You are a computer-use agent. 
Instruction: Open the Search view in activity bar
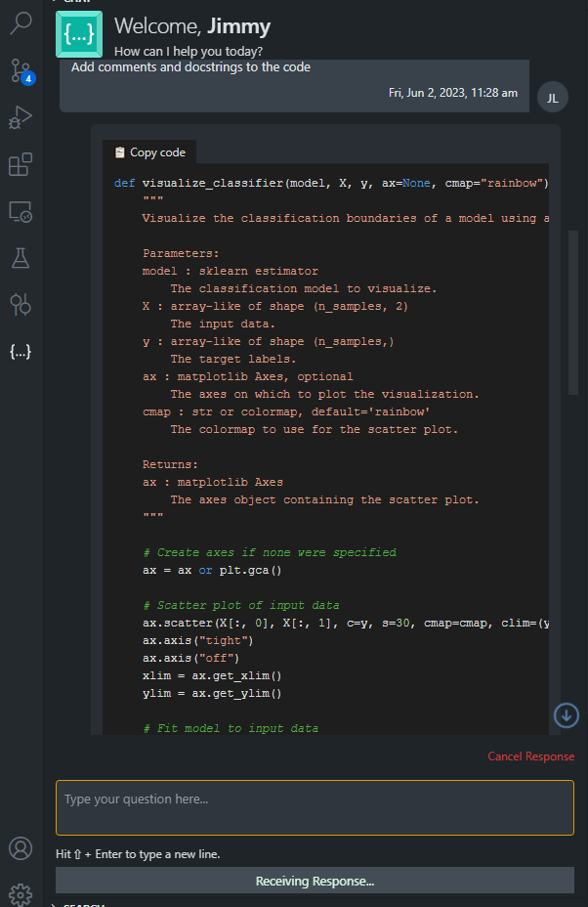pos(21,23)
